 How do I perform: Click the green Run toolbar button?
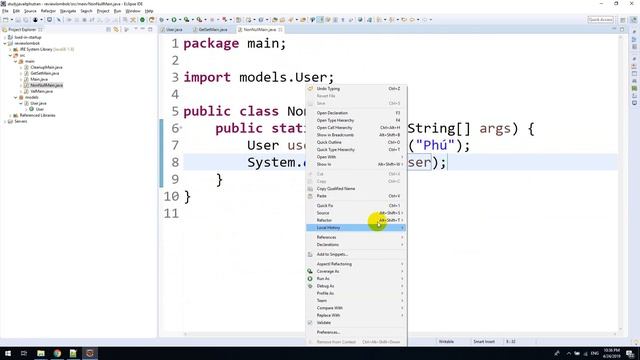(174, 20)
